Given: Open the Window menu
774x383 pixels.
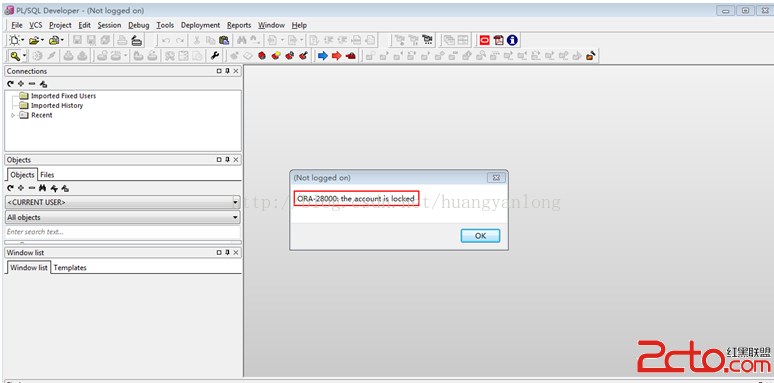Looking at the screenshot, I should [x=271, y=25].
